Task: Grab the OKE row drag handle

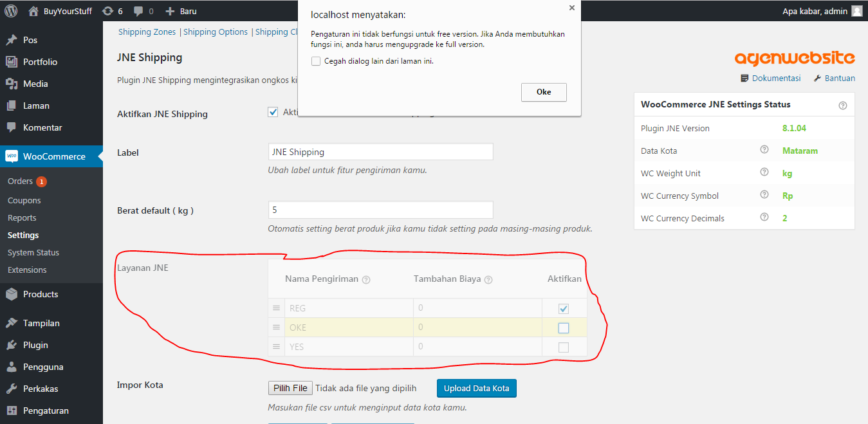Action: [276, 327]
